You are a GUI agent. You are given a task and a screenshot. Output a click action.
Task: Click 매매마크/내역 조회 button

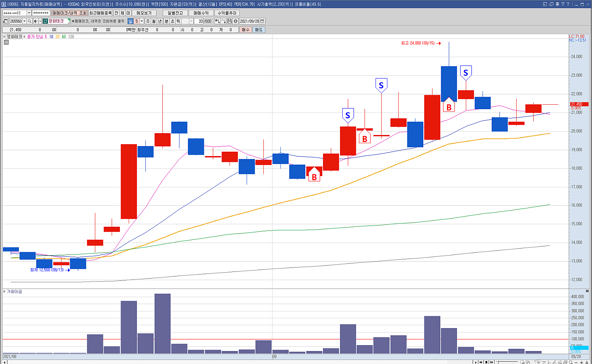coord(70,13)
